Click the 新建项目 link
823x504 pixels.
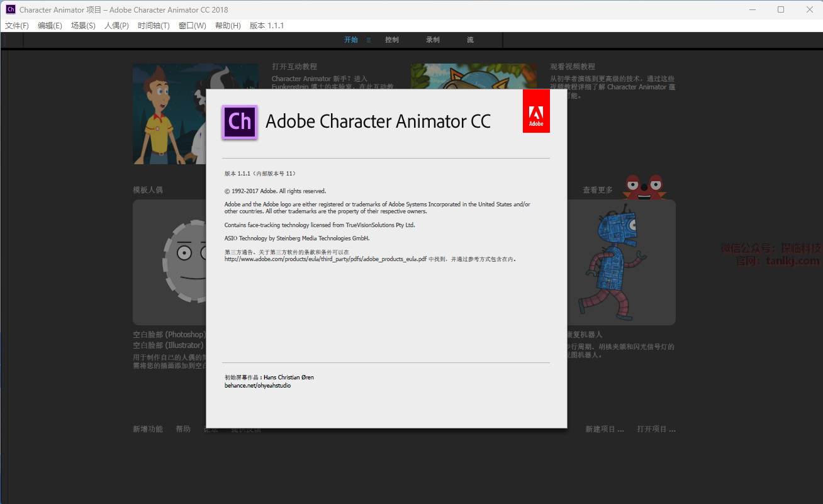coord(604,429)
